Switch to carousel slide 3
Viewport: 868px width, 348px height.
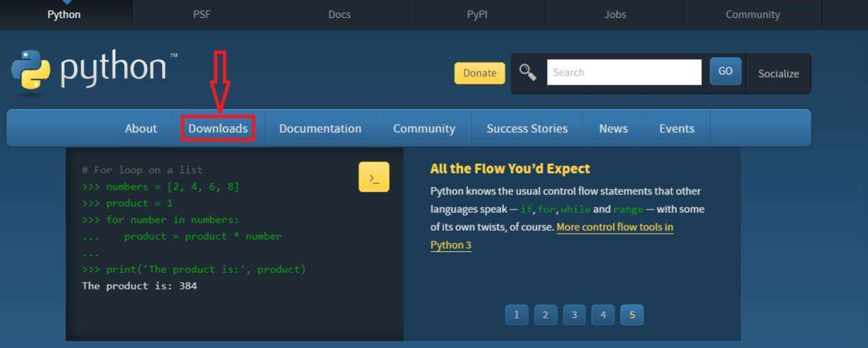pyautogui.click(x=574, y=315)
